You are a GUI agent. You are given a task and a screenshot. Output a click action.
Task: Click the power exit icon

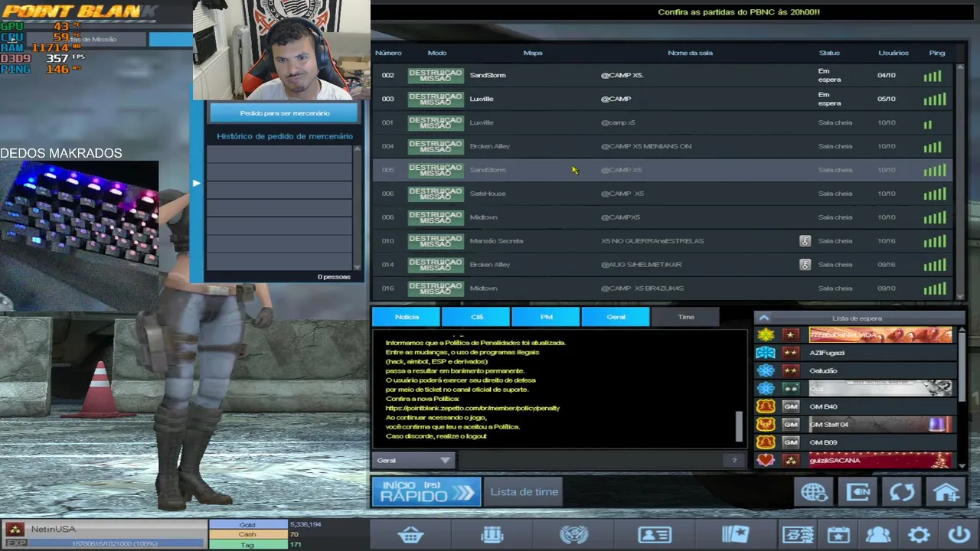[959, 535]
